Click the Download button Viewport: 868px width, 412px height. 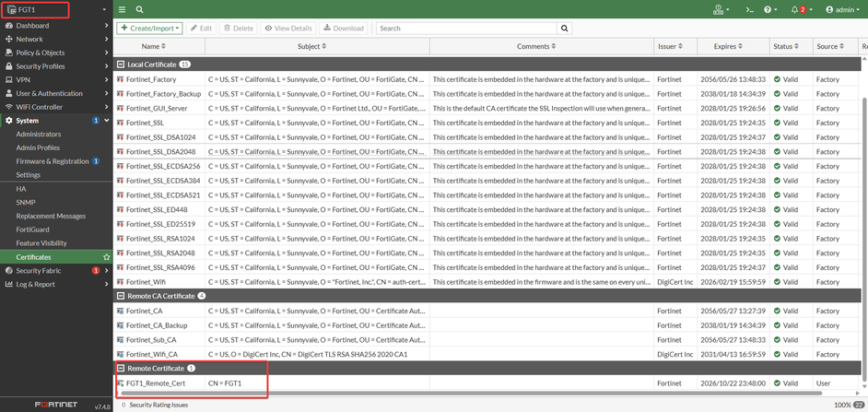point(344,29)
